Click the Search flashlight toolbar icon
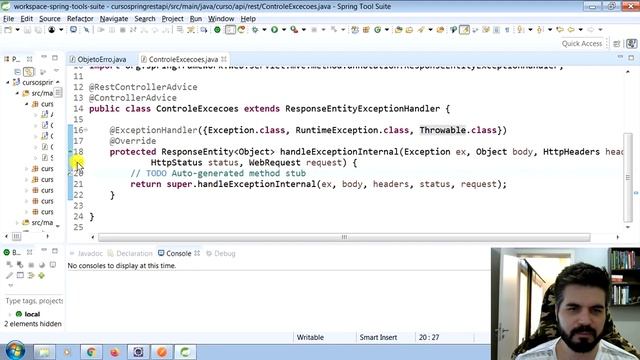 coord(421,30)
